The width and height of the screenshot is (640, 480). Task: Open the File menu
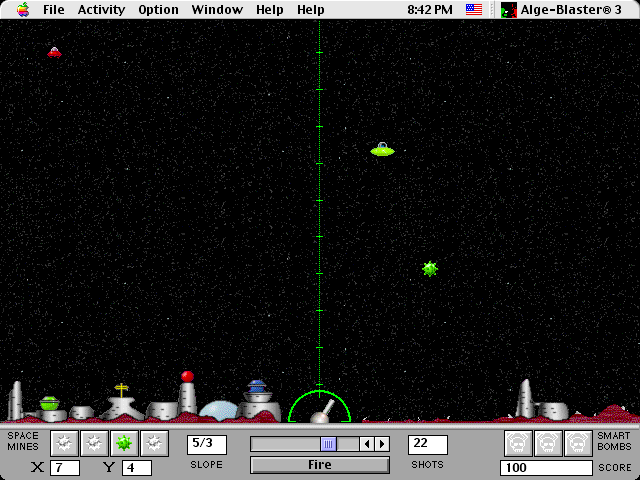[54, 9]
